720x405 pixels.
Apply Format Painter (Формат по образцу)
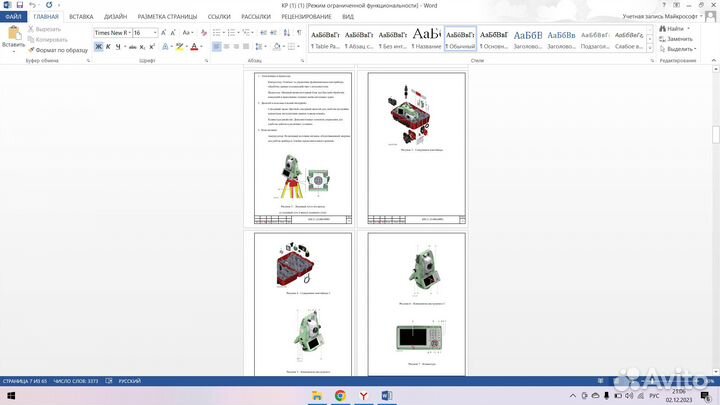point(59,49)
